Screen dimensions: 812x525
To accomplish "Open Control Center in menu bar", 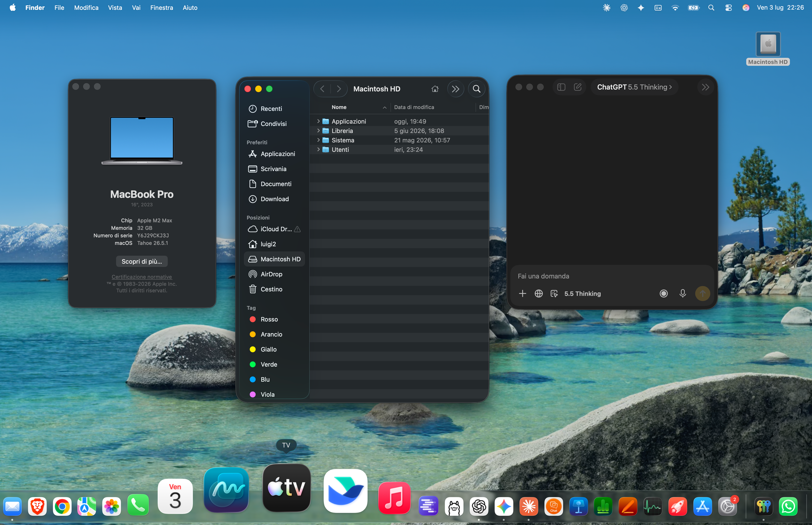I will point(728,8).
